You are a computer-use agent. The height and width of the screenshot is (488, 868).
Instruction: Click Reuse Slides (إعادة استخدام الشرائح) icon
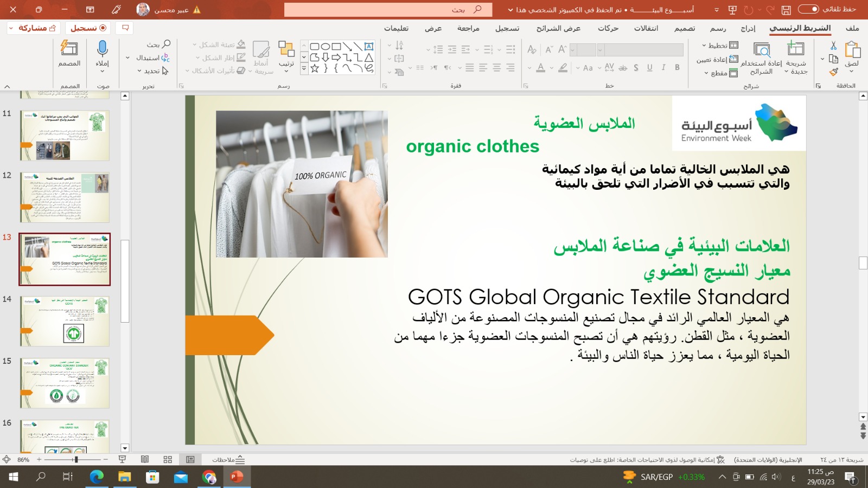coord(762,50)
